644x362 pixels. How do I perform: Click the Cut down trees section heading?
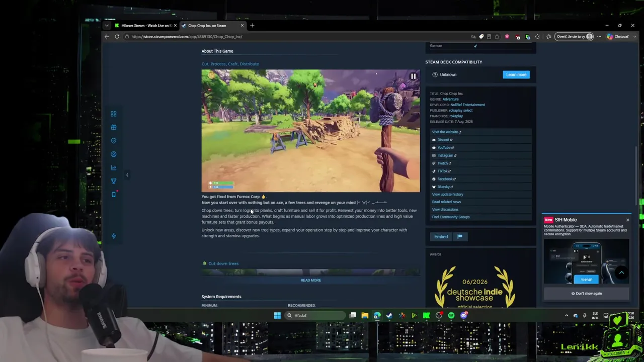(x=223, y=263)
